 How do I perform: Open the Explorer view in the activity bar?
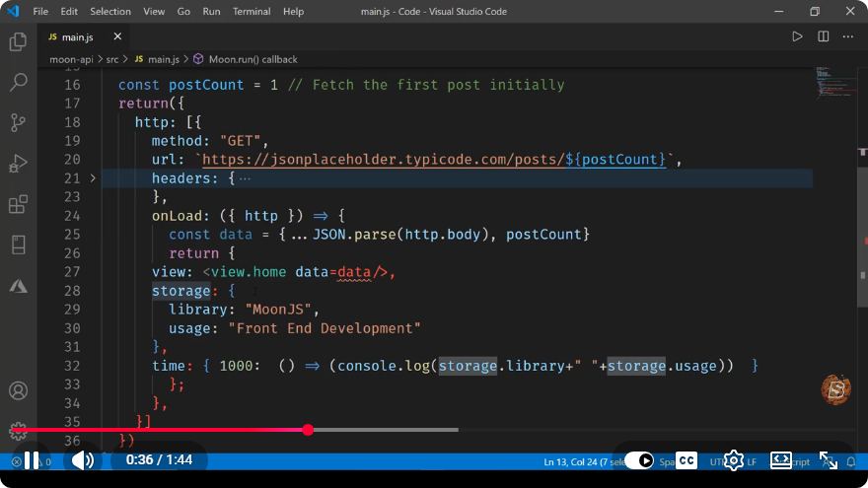coord(18,41)
